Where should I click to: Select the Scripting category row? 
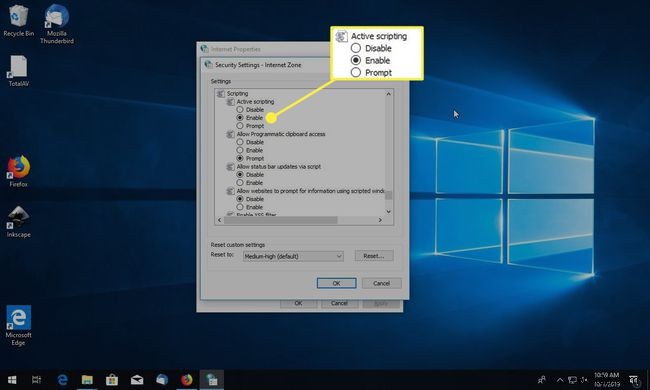(233, 94)
